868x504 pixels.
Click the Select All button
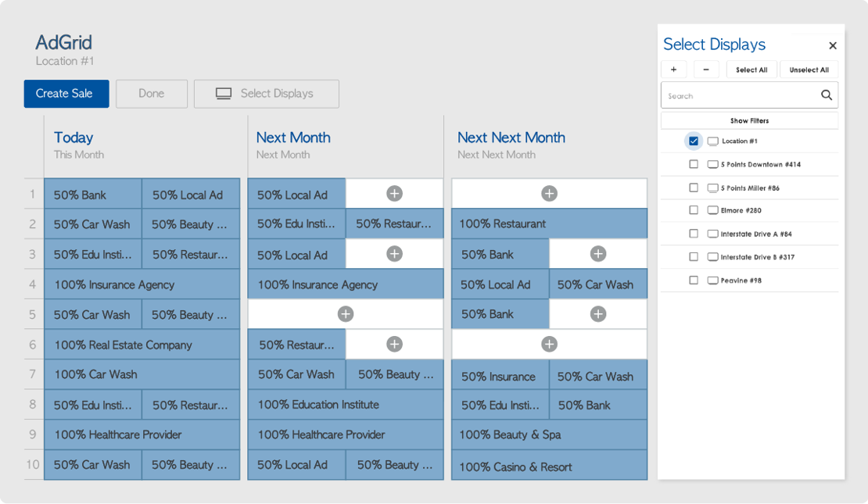751,70
